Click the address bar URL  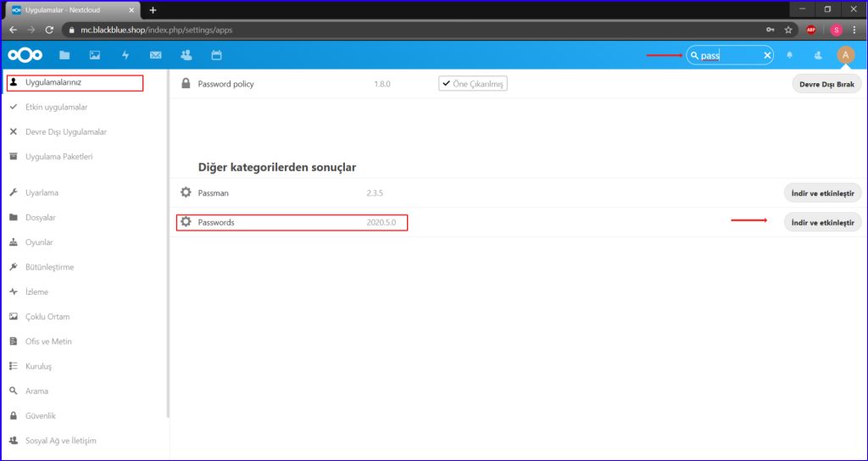click(x=157, y=30)
